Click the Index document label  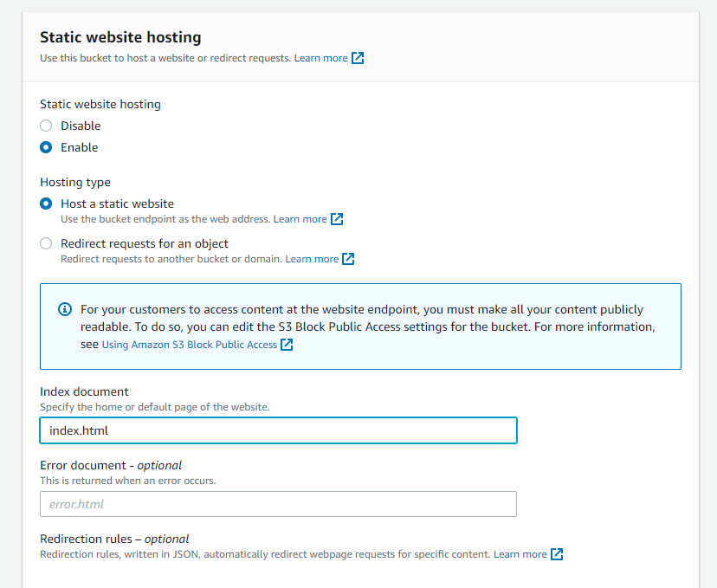[x=84, y=391]
